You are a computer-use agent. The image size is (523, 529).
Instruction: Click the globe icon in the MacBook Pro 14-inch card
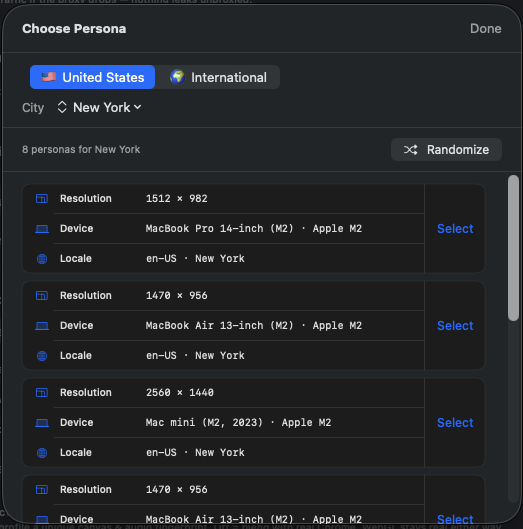click(42, 259)
